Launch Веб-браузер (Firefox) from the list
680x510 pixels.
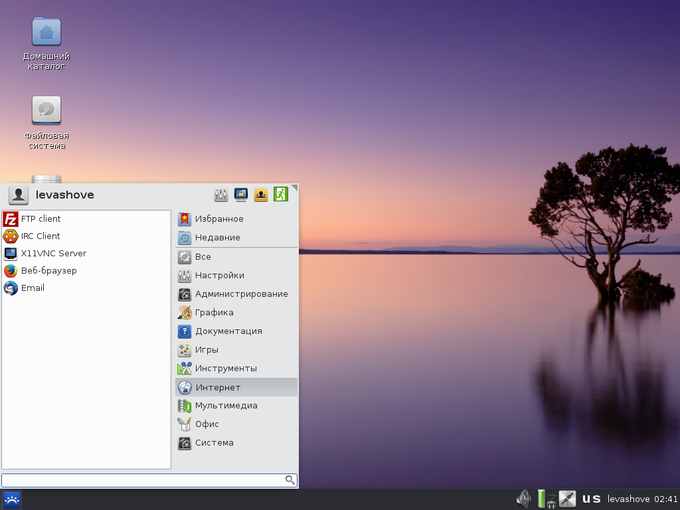[x=86, y=271]
